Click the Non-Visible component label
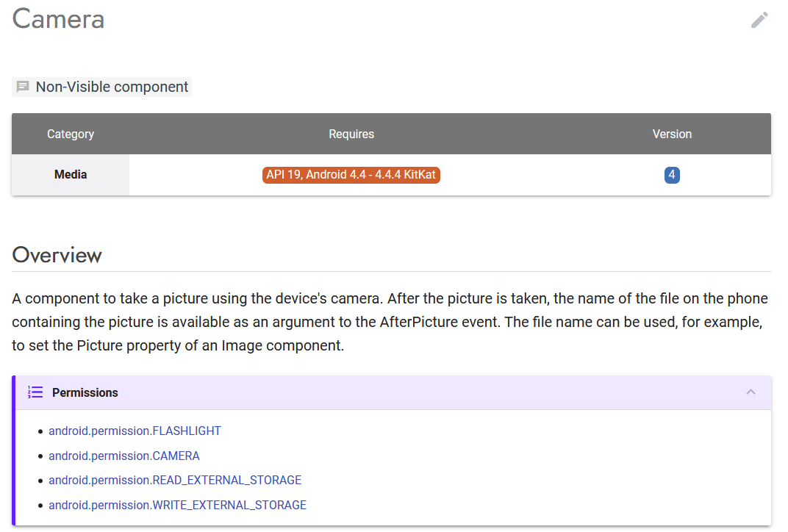The image size is (788, 532). 112,87
